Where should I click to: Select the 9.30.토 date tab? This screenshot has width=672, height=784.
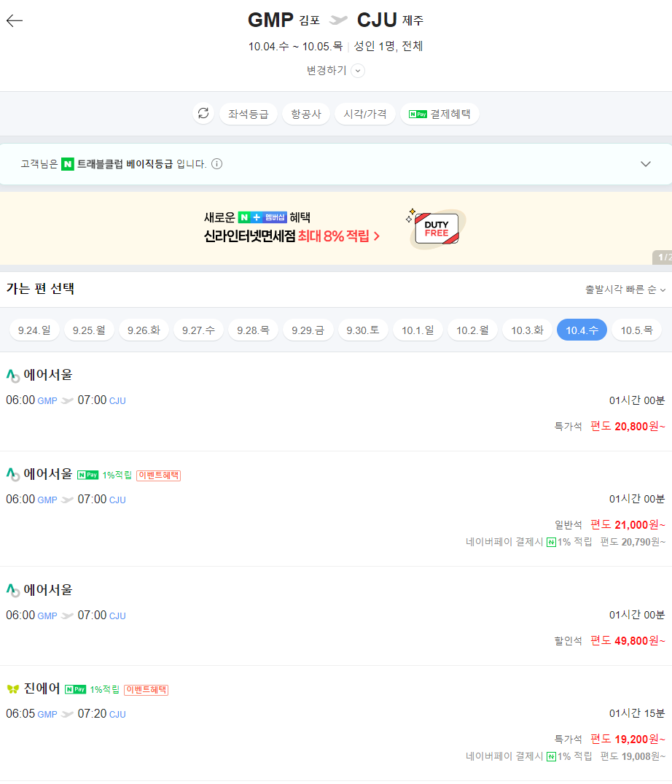pyautogui.click(x=363, y=330)
